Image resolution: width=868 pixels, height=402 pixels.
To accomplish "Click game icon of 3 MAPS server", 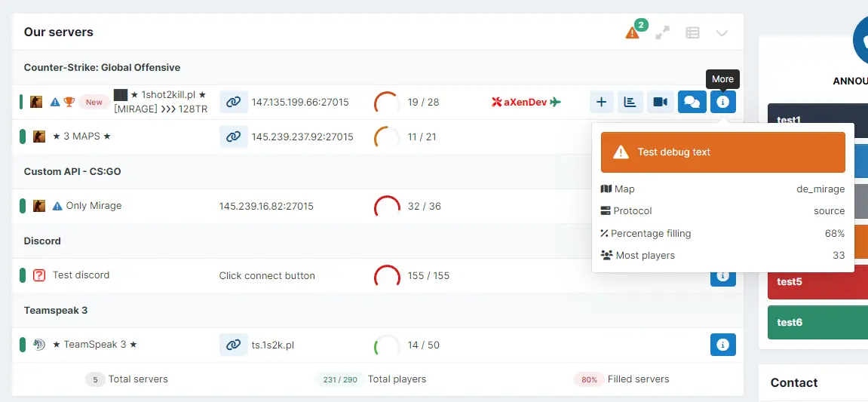I will tap(38, 137).
